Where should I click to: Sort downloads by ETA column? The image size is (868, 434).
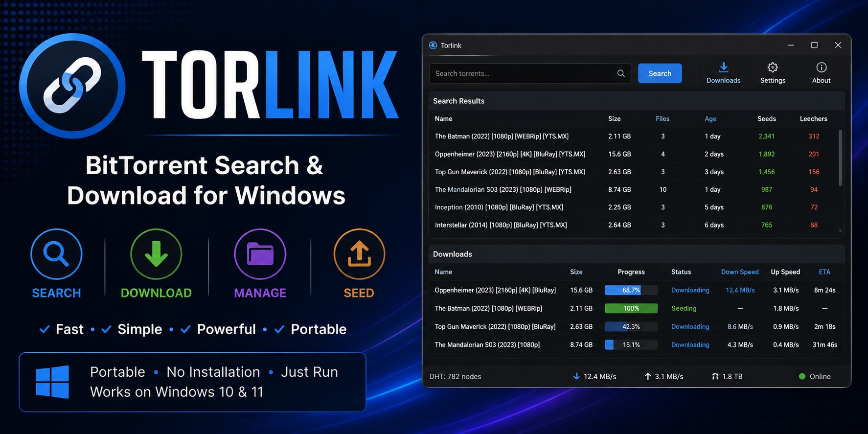(824, 272)
